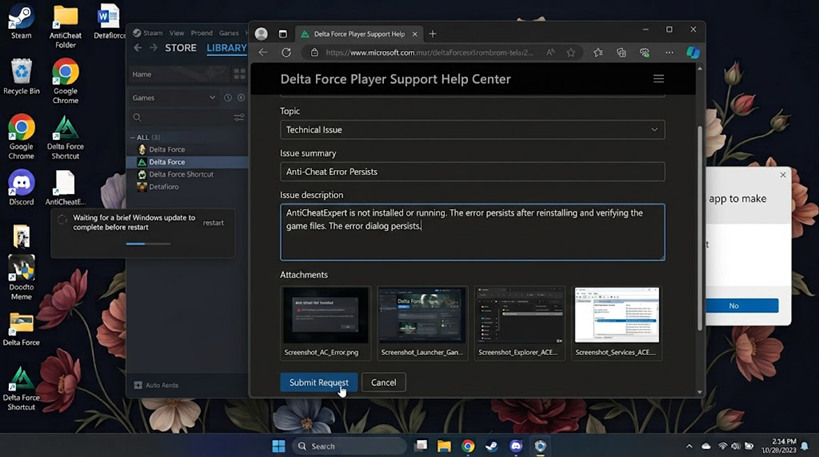
Task: Open Screenshot_Launcher attachment thumbnail
Action: [422, 323]
